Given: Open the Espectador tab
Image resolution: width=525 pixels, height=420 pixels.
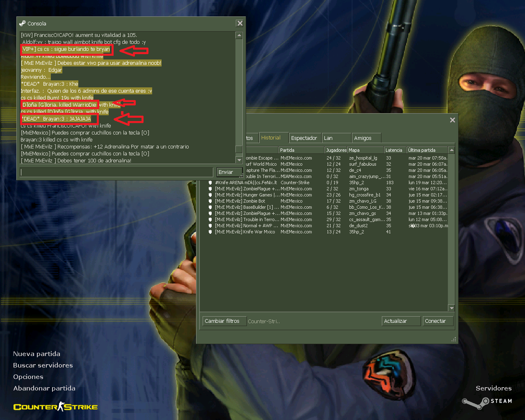Looking at the screenshot, I should 304,138.
